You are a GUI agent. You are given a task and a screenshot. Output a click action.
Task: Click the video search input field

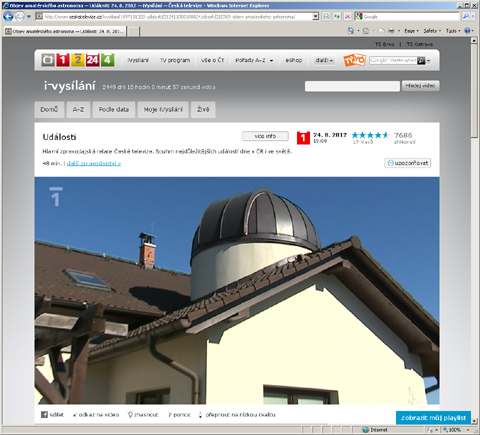point(352,86)
